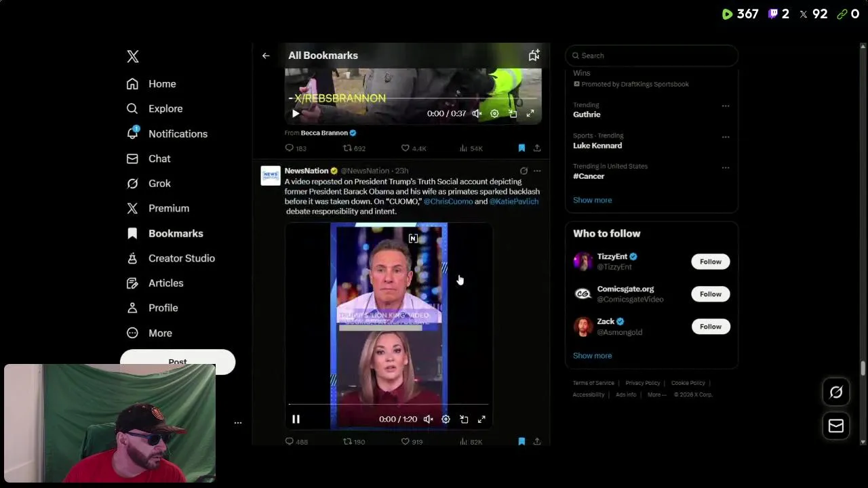The width and height of the screenshot is (868, 488).
Task: Repost the post with 692 reposts
Action: click(x=354, y=148)
